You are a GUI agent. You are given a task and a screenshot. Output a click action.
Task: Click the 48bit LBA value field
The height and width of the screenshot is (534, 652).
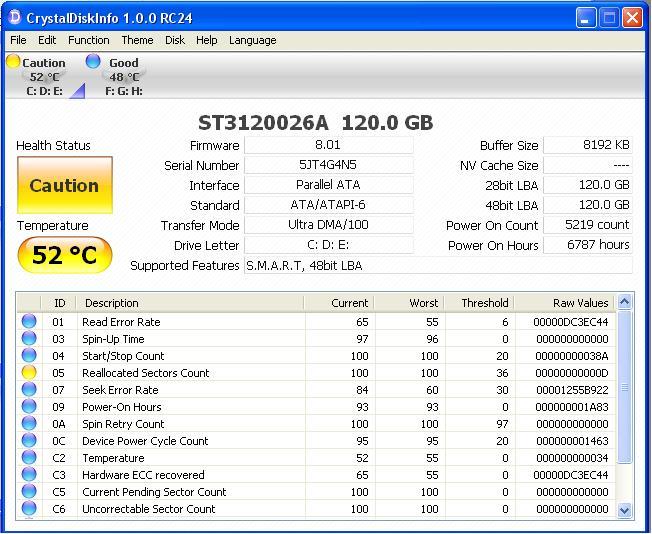pyautogui.click(x=588, y=205)
